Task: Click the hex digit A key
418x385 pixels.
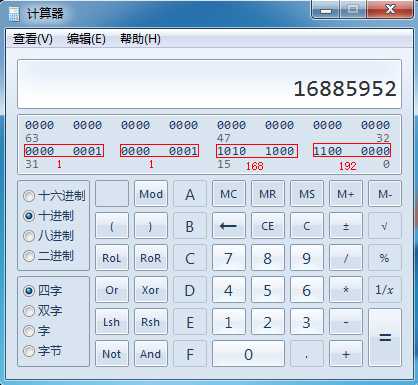Action: click(190, 194)
